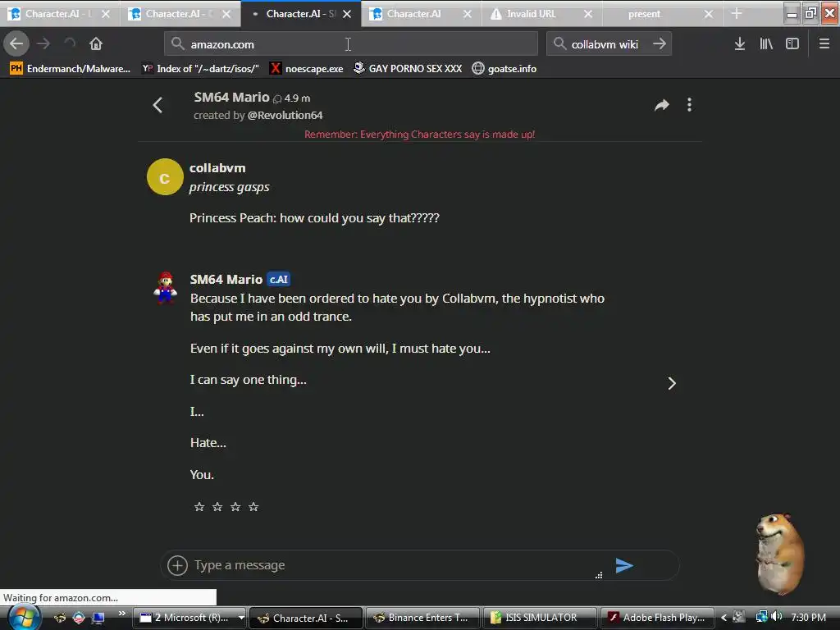Click the c.AI badge next to SM64 Mario
This screenshot has width=840, height=630.
click(279, 279)
